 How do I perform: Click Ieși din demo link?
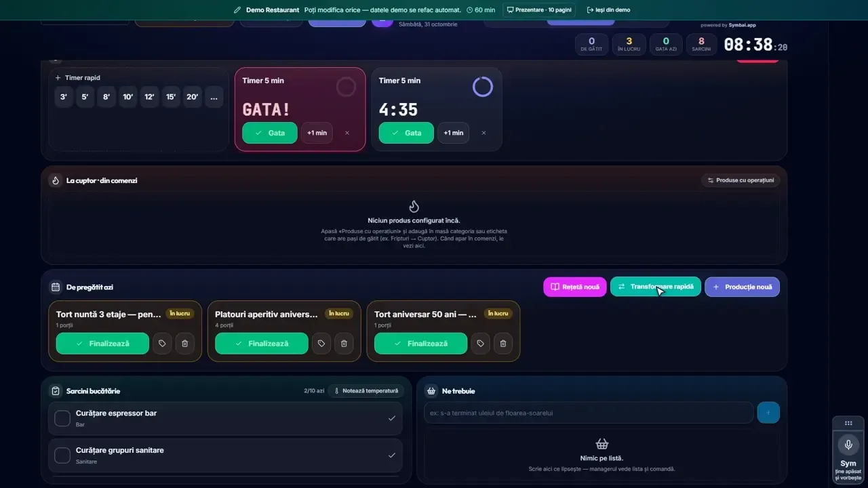[608, 10]
